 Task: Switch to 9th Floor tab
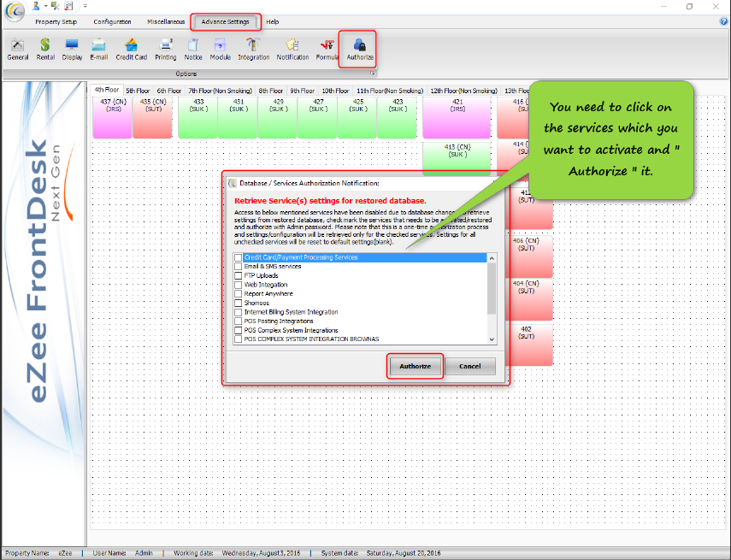(x=302, y=91)
